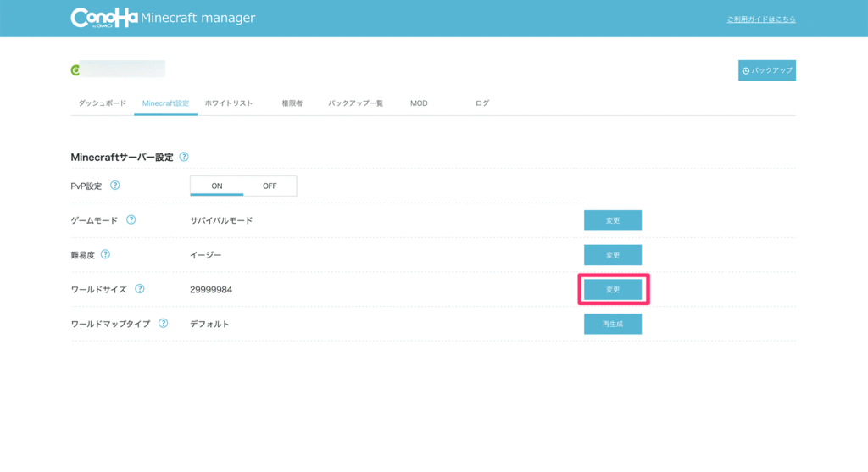The width and height of the screenshot is (868, 472).
Task: Turn PvP setting OFF
Action: pyautogui.click(x=270, y=186)
